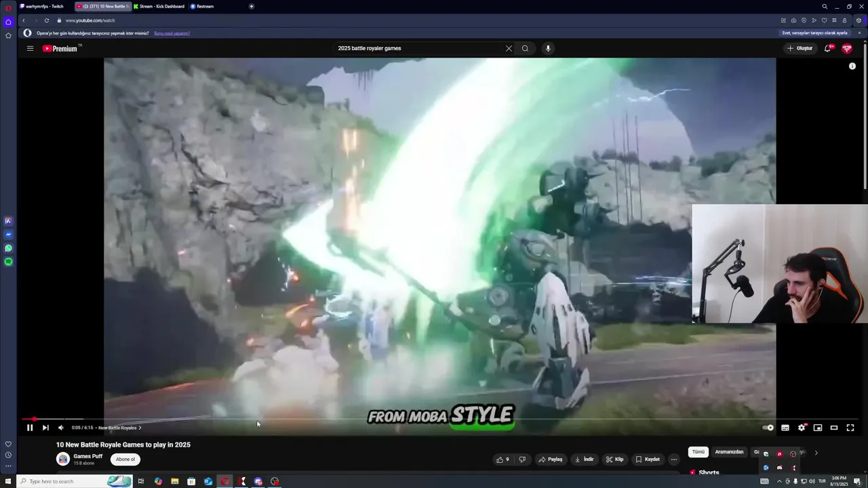Go to YouTube Premium home logo
This screenshot has width=868, height=488.
(x=61, y=48)
